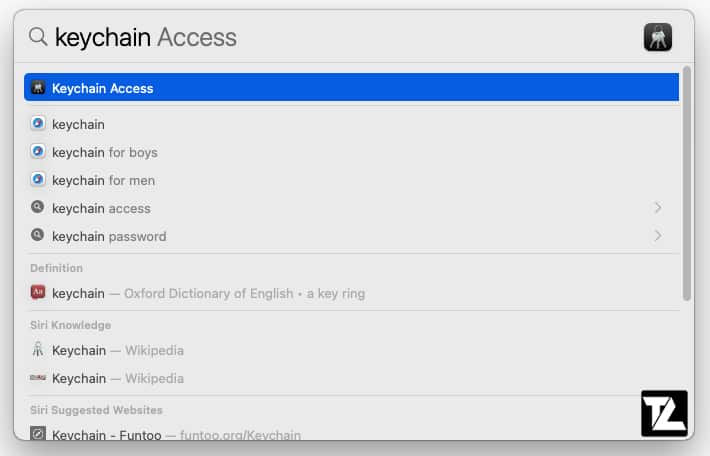710x456 pixels.
Task: Click the small icon in highlighted Keychain Access row
Action: 38,87
